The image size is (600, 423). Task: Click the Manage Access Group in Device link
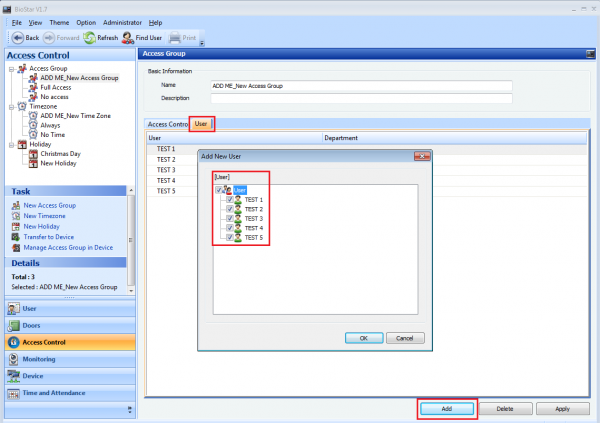[x=66, y=246]
